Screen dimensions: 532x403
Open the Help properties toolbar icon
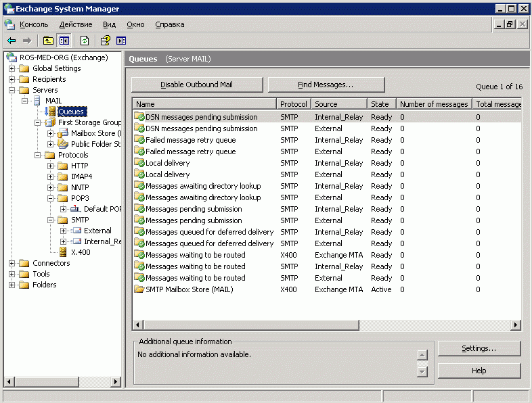106,41
